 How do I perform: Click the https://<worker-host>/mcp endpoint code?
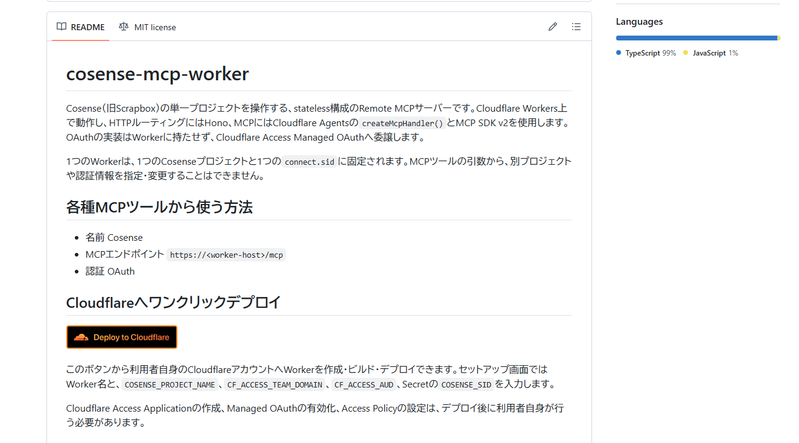click(226, 255)
